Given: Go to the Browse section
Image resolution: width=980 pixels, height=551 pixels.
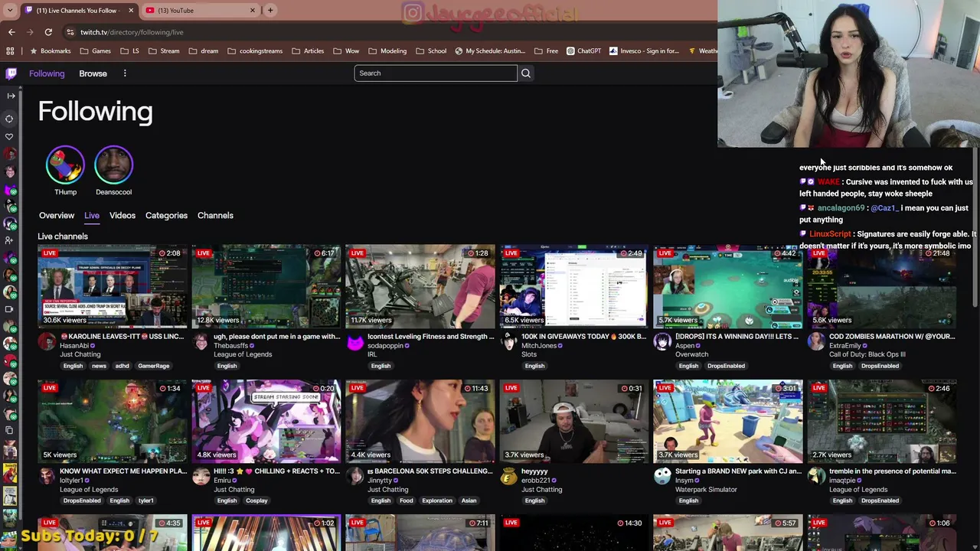Looking at the screenshot, I should (93, 73).
